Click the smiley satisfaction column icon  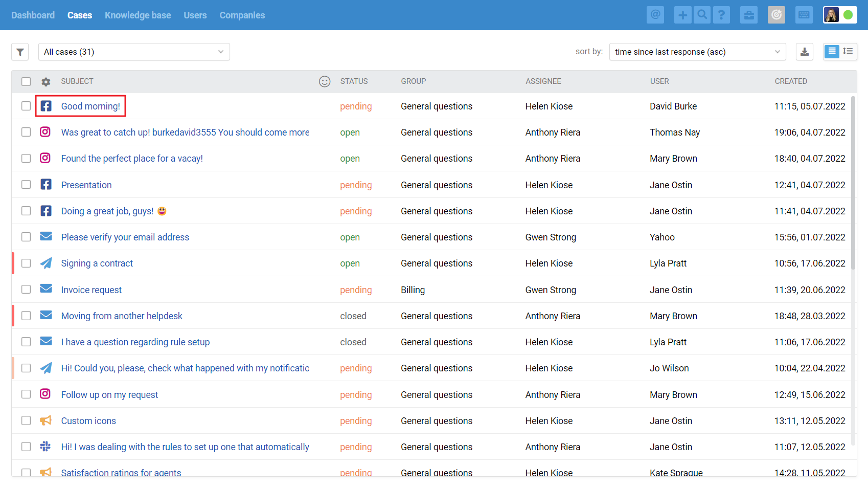tap(325, 81)
